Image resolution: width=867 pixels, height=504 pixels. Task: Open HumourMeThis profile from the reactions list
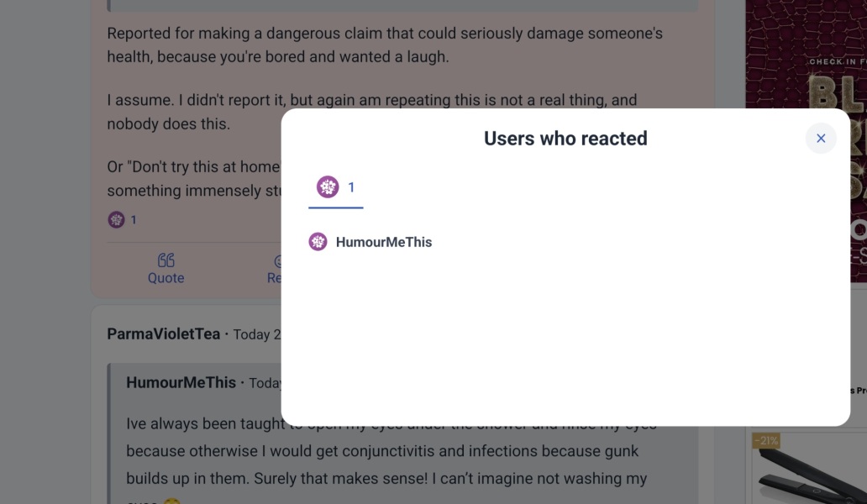(x=383, y=242)
